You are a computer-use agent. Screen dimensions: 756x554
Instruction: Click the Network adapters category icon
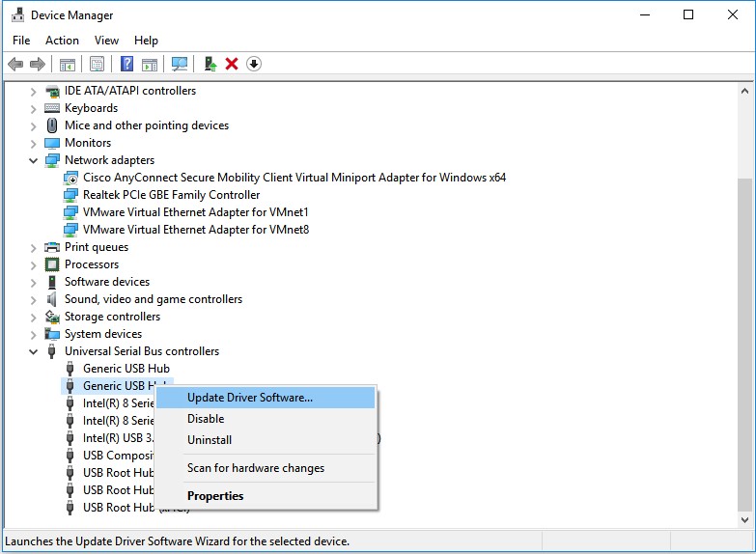click(52, 160)
